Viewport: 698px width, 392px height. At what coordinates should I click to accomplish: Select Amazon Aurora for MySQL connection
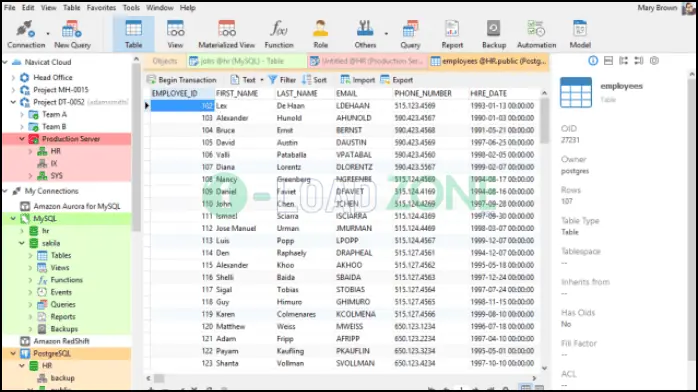click(77, 206)
